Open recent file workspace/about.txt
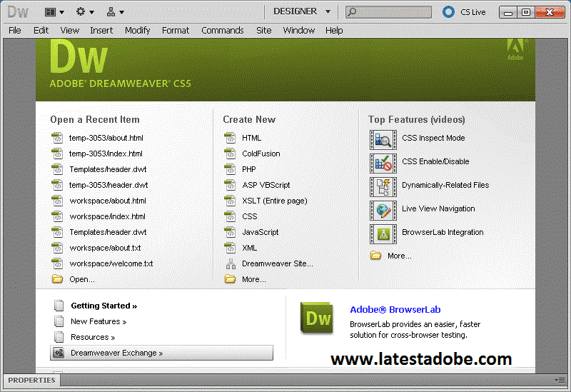571x392 pixels. pos(105,248)
